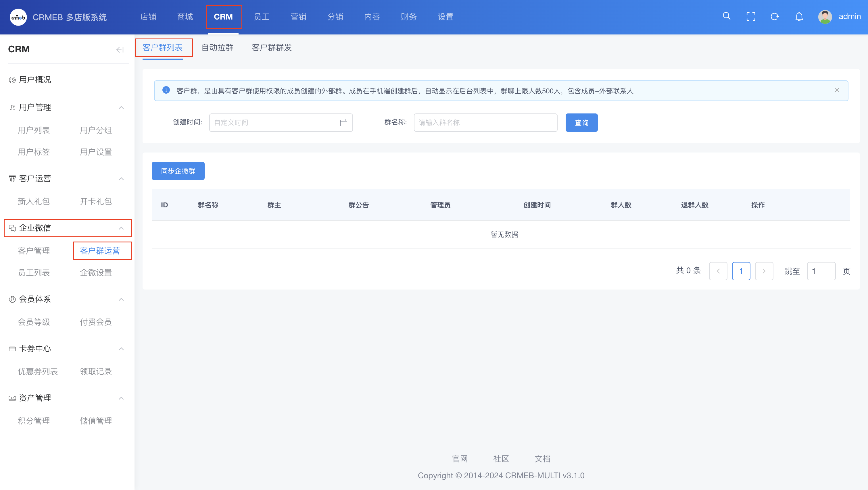Open the 设置 top menu
This screenshot has height=490, width=868.
(x=445, y=17)
